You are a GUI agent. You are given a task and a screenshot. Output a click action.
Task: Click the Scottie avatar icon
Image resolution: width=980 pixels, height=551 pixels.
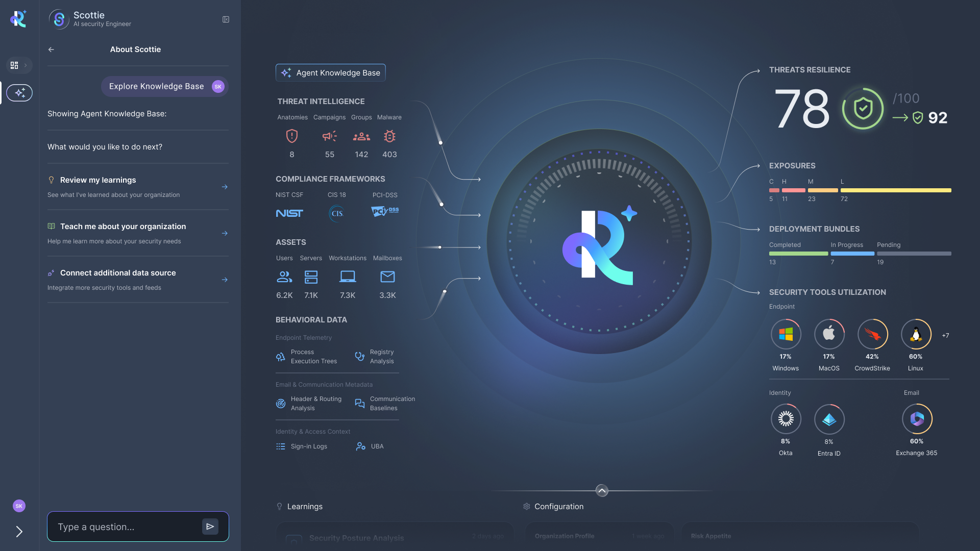coord(59,19)
